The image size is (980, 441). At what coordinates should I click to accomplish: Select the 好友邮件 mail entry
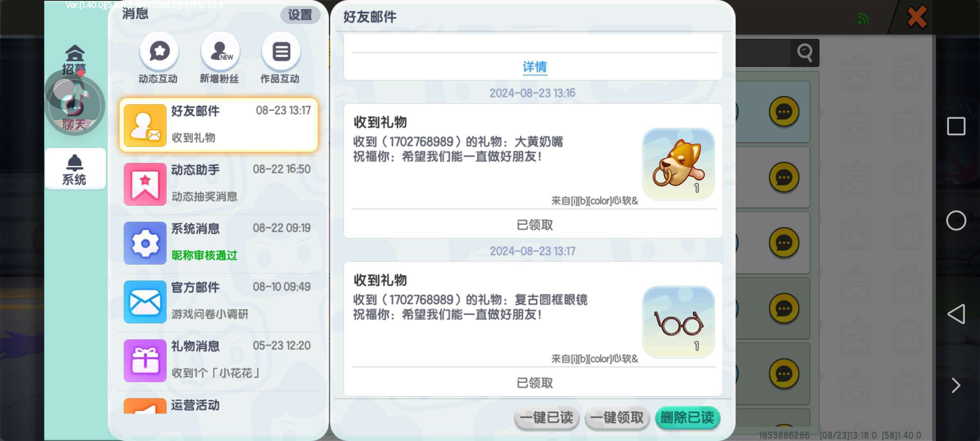pyautogui.click(x=218, y=125)
